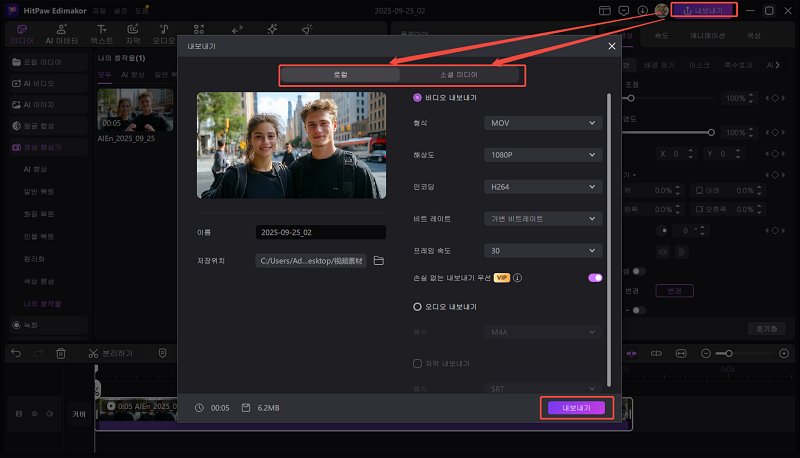Open the 인코딩 H264 encoding dropdown
This screenshot has width=800, height=458.
[541, 187]
